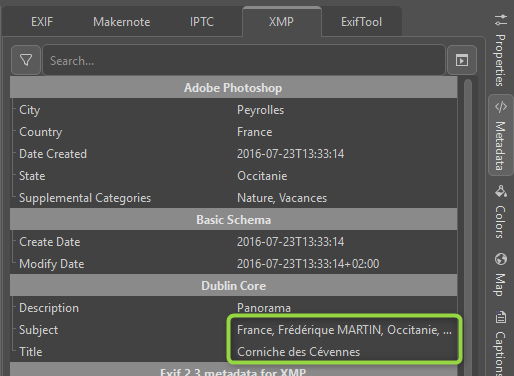The height and width of the screenshot is (376, 514).
Task: Click the Properties sliders icon
Action: pyautogui.click(x=501, y=20)
